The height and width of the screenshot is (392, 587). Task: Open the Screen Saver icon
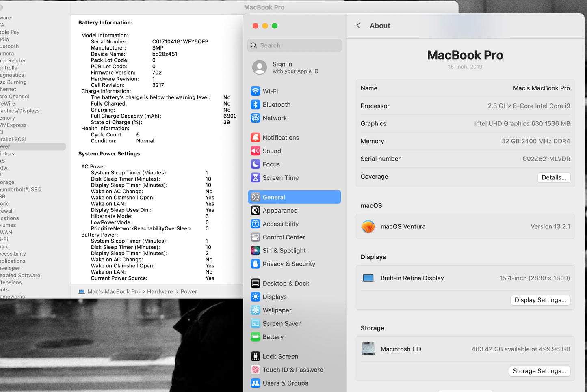pyautogui.click(x=255, y=324)
